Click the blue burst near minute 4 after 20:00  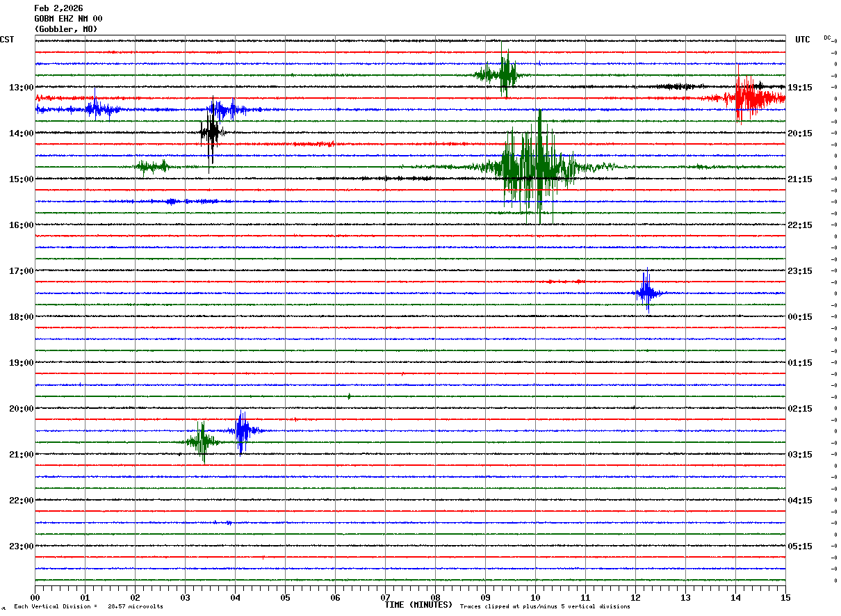[x=241, y=430]
